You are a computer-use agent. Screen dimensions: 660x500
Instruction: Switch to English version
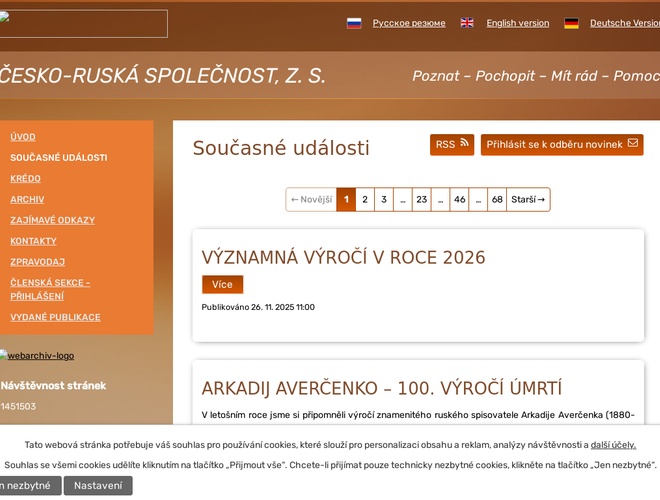(517, 23)
